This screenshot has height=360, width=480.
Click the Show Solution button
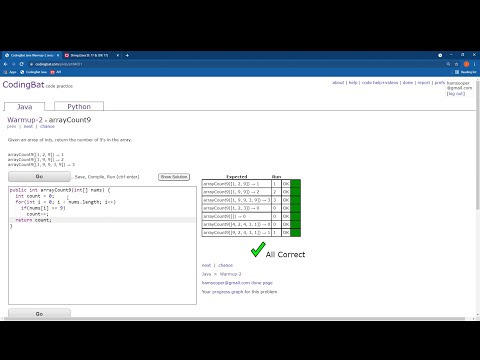pyautogui.click(x=174, y=177)
